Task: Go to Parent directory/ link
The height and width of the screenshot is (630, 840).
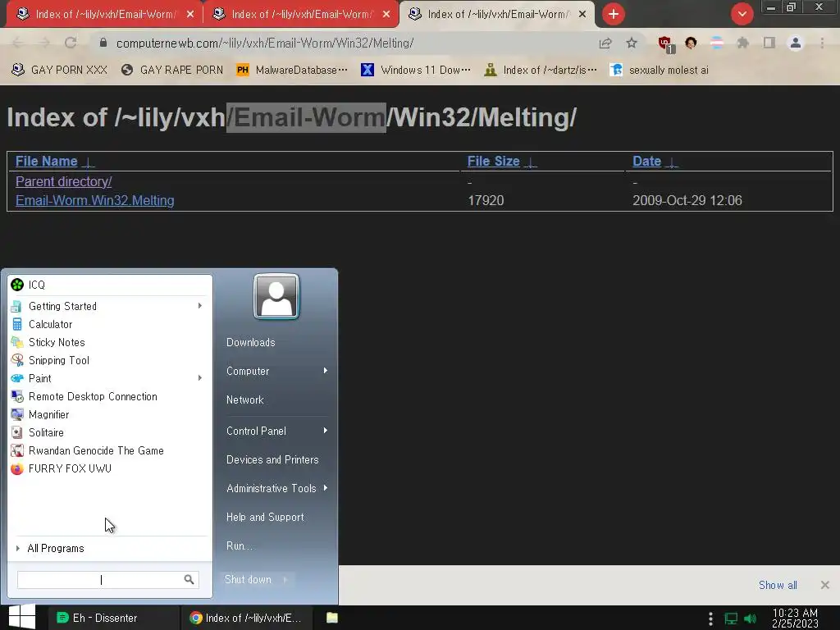Action: coord(64,181)
